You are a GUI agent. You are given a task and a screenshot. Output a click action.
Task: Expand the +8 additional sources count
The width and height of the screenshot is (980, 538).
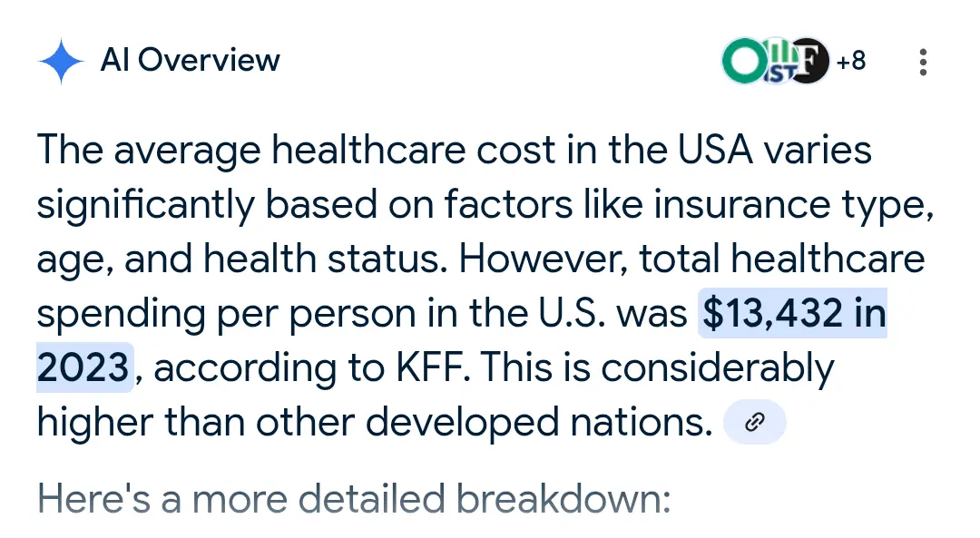(851, 62)
